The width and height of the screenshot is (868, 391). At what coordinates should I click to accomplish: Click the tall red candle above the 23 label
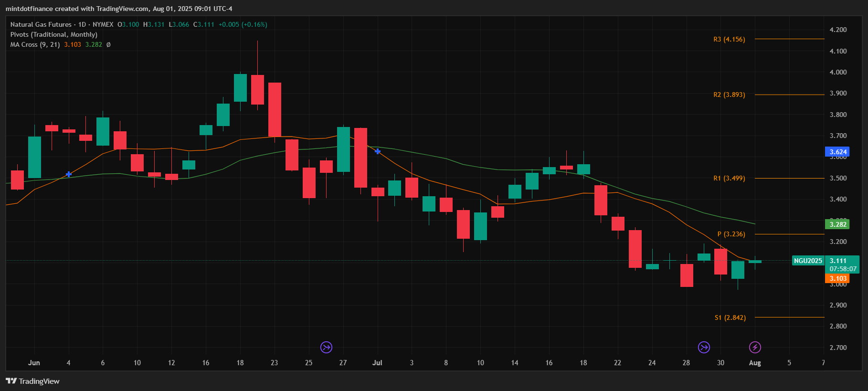click(275, 110)
